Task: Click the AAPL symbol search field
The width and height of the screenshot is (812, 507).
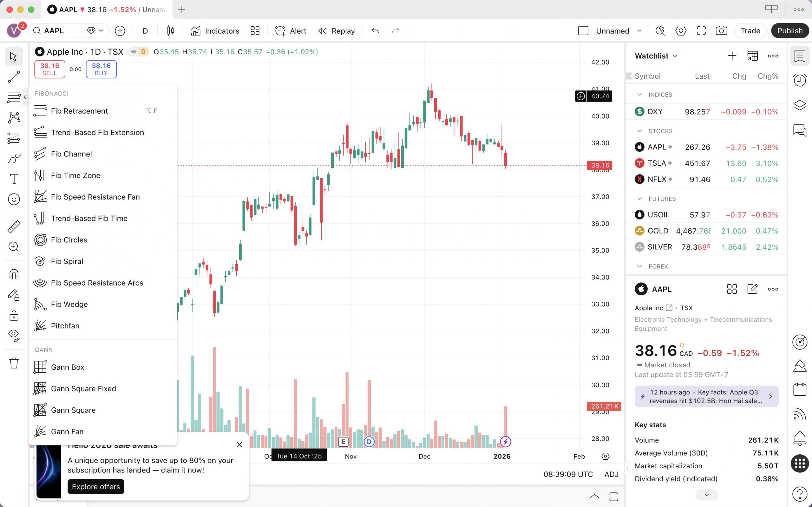Action: click(55, 30)
